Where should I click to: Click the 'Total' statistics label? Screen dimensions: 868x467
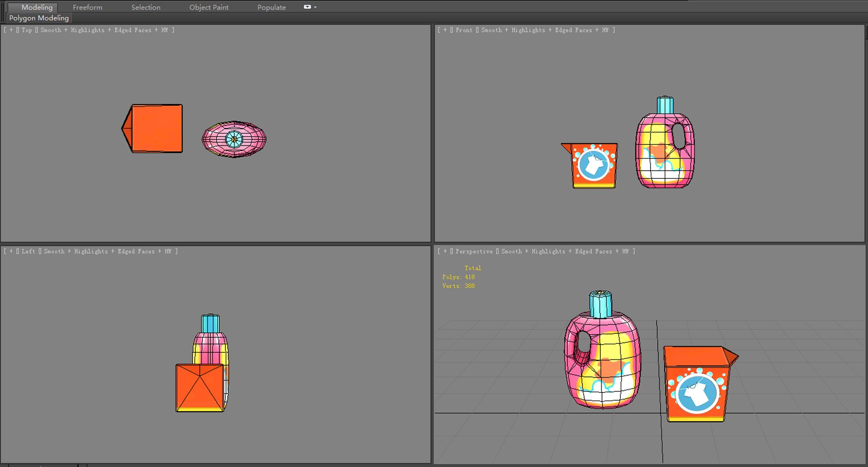click(x=473, y=268)
